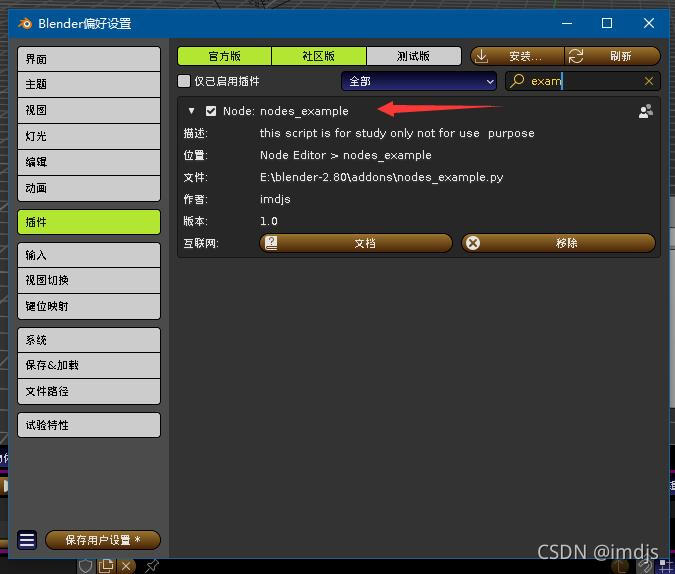Click the 刷新 button
675x574 pixels.
[612, 56]
